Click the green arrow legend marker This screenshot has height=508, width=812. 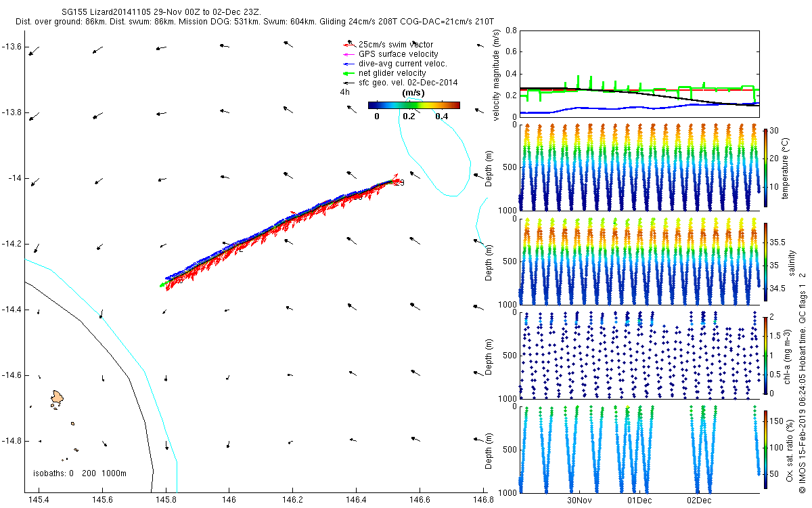tap(348, 72)
